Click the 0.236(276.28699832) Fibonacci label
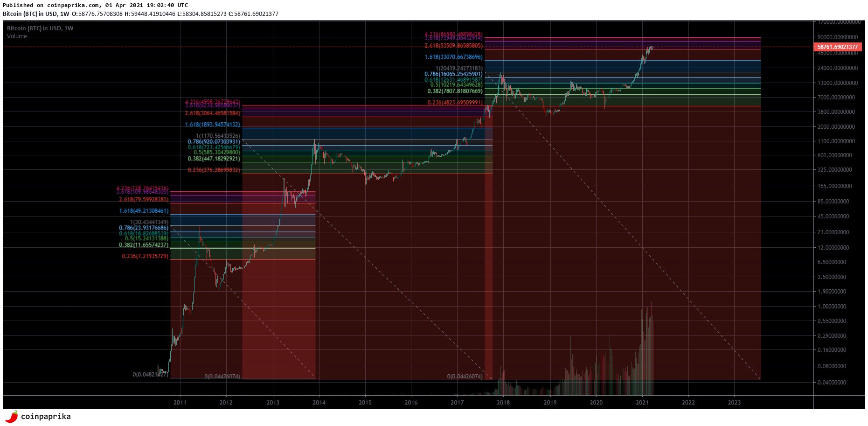 pyautogui.click(x=214, y=170)
